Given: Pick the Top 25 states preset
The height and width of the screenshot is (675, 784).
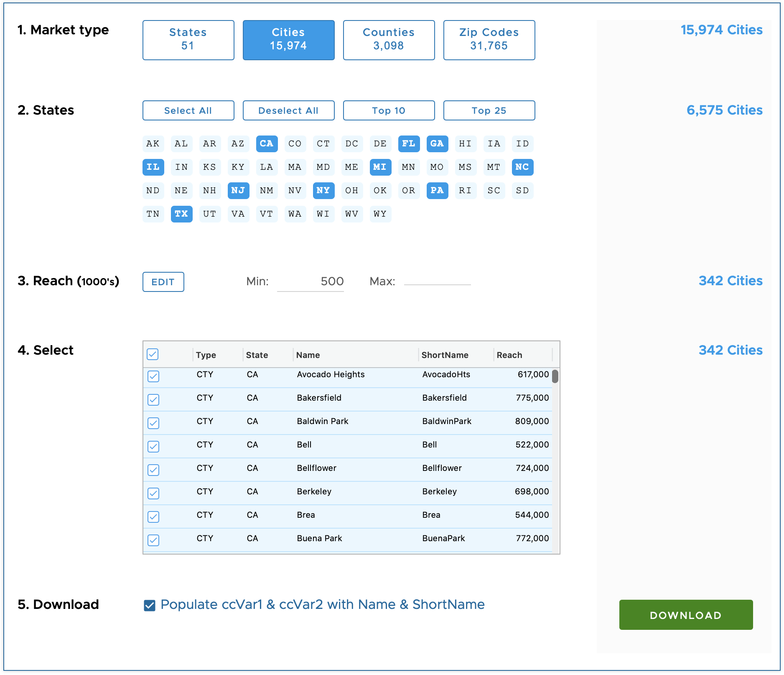Looking at the screenshot, I should pos(489,110).
